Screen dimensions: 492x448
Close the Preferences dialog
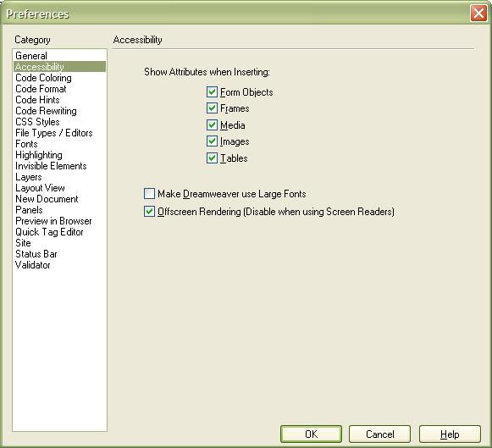point(478,14)
